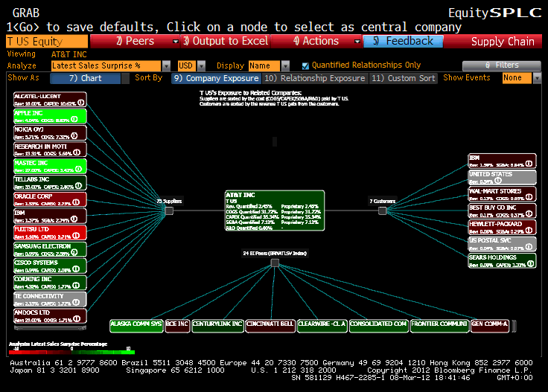Click the info icon on customer IBM node
Viewport: 548px width, 392px height.
529,164
